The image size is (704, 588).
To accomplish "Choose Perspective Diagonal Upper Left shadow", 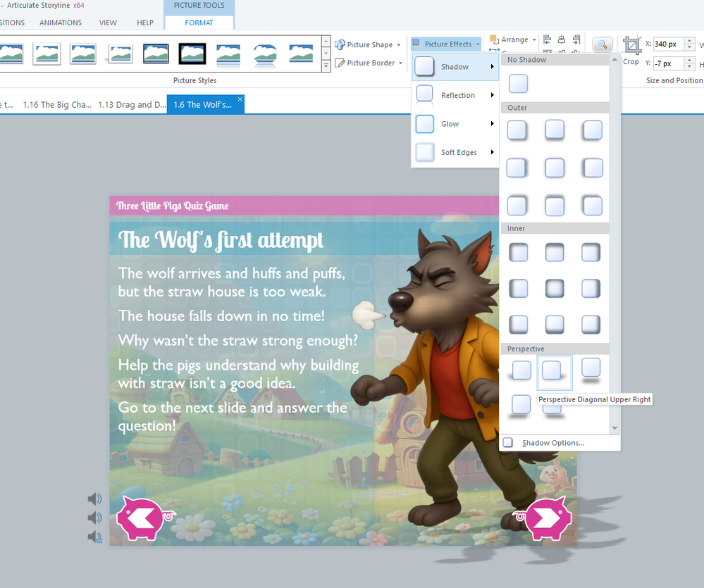I will click(x=520, y=371).
